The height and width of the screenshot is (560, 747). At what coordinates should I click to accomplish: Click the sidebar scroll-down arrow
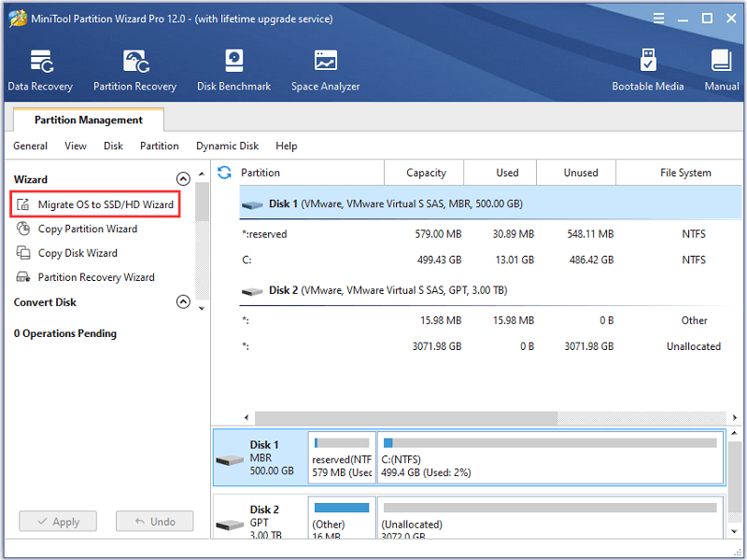202,309
